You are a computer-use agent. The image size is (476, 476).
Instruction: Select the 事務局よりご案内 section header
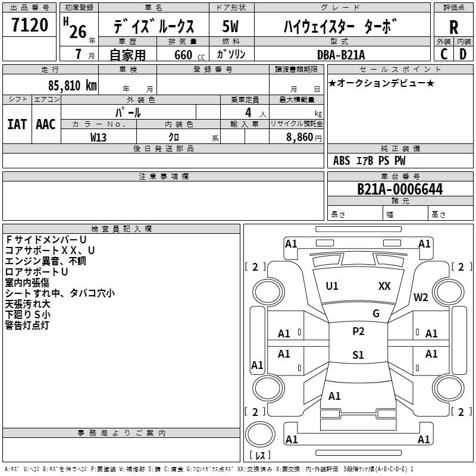121,433
